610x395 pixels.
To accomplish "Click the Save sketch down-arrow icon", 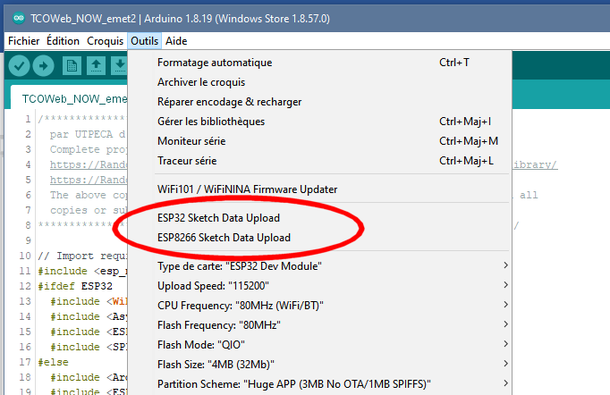I will coord(119,66).
